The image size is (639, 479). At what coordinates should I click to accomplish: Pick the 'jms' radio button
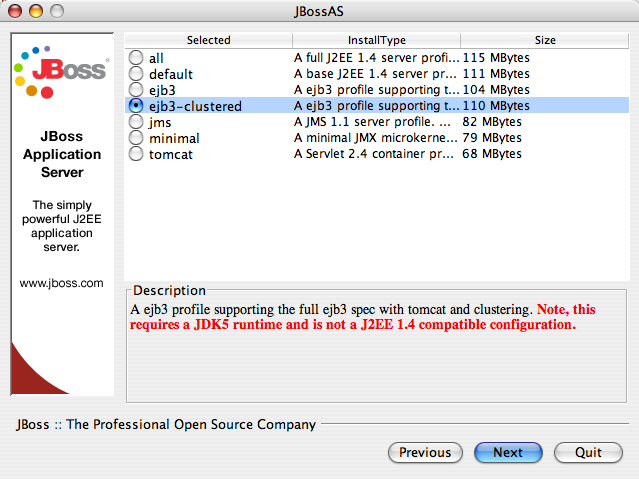[136, 121]
